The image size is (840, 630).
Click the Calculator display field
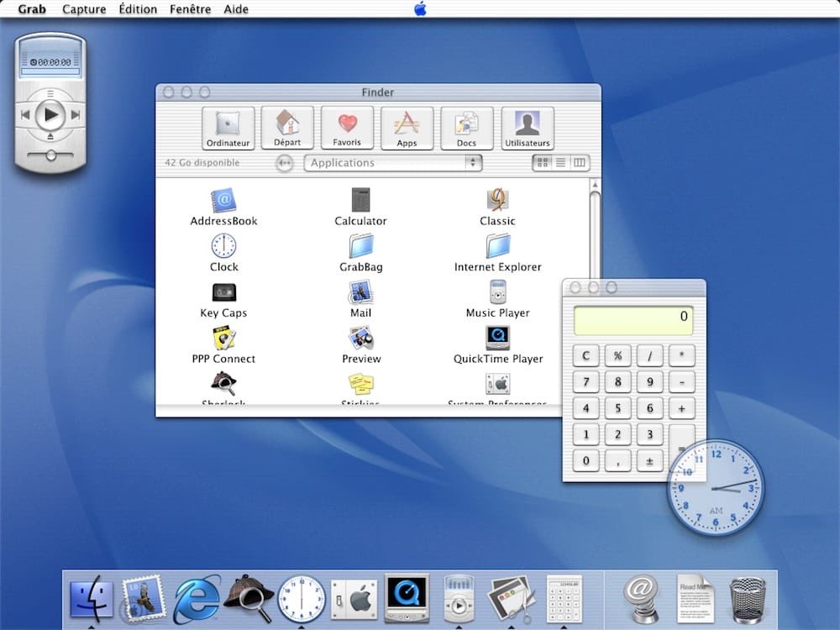tap(633, 320)
